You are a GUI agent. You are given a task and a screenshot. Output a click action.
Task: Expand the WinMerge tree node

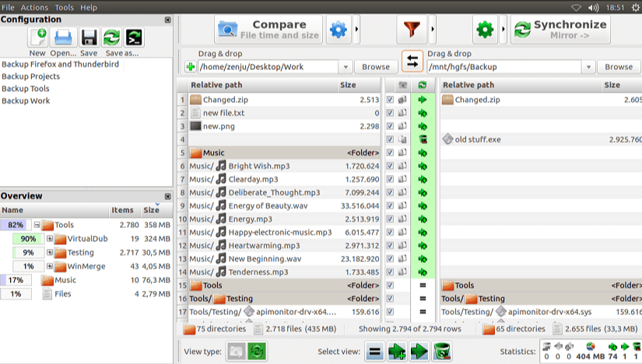click(50, 266)
